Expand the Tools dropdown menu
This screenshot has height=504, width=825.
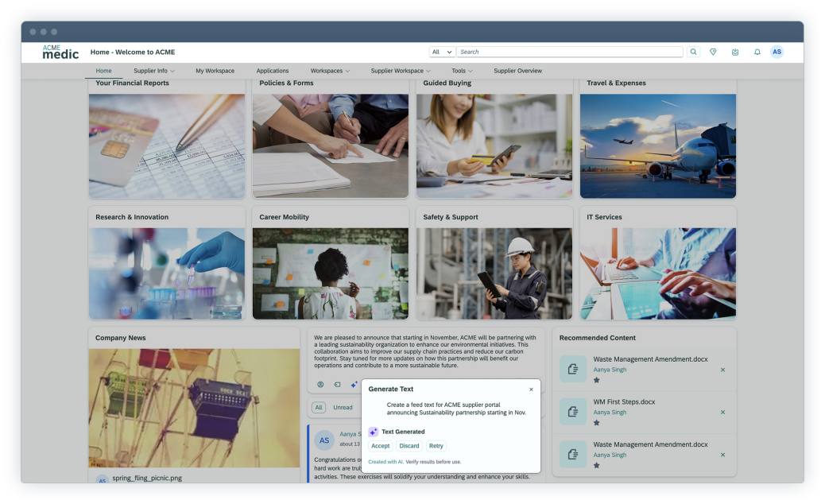pyautogui.click(x=462, y=71)
